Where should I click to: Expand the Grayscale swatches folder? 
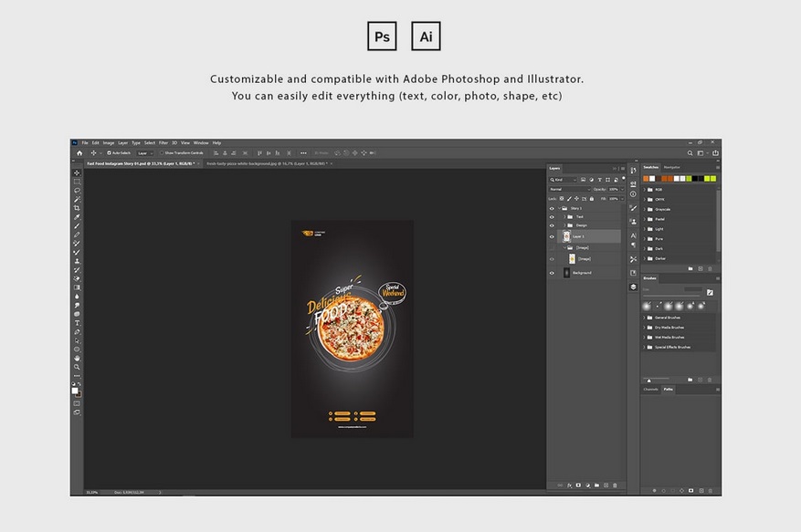coord(645,209)
